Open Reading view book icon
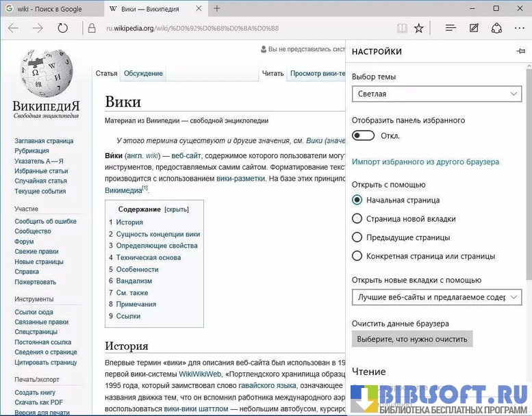Screen dimensions: 532x416 click(402, 28)
